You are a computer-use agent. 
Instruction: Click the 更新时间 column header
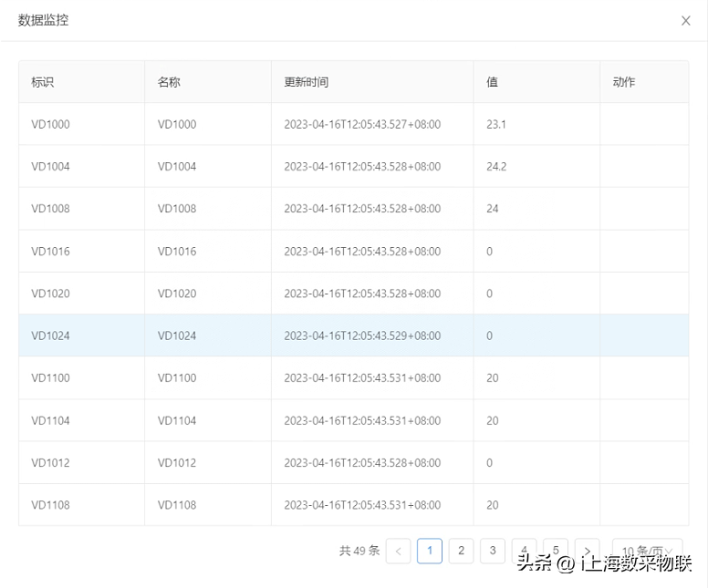tap(306, 82)
